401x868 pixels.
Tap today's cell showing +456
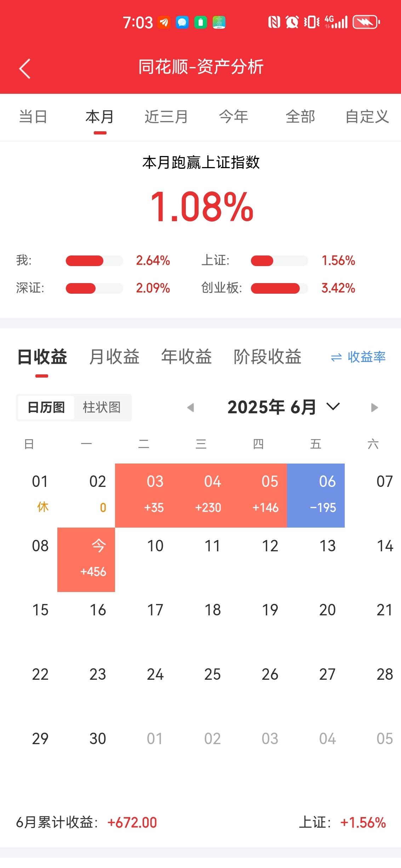point(86,559)
